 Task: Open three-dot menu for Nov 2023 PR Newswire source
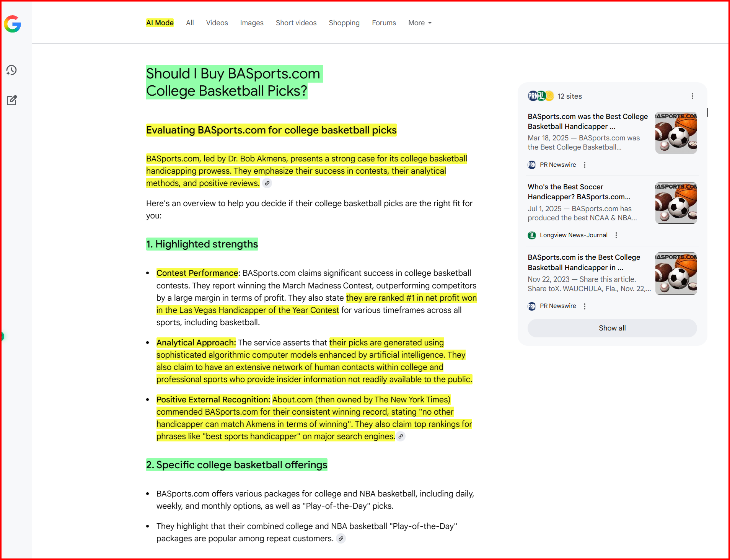[x=584, y=306]
